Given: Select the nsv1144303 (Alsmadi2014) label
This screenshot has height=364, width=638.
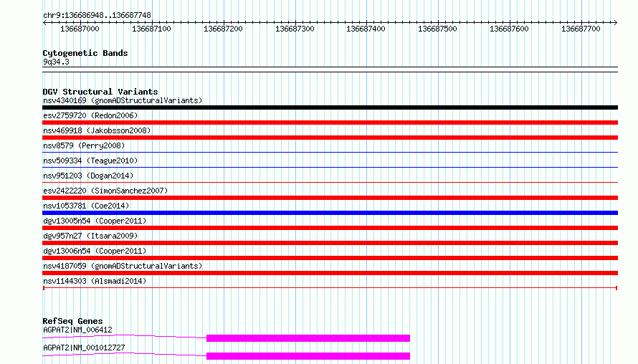Looking at the screenshot, I should click(x=95, y=281).
